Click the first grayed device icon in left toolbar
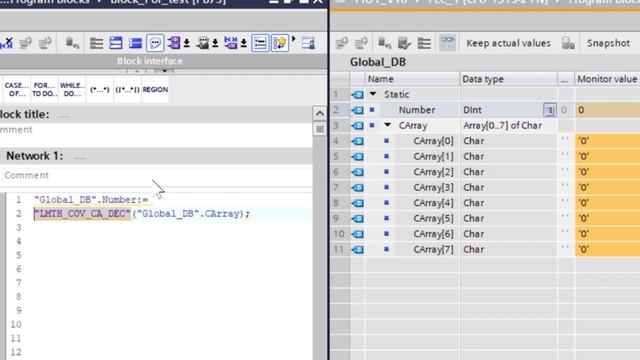 pyautogui.click(x=25, y=43)
